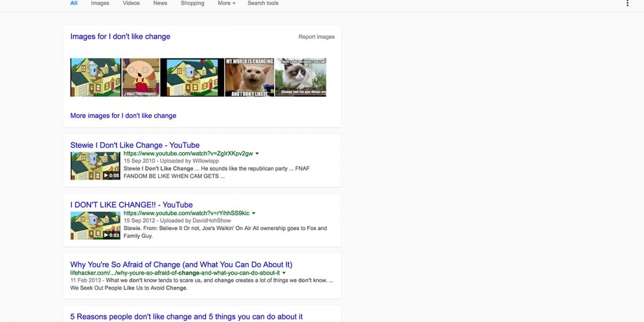Viewport: 644px width, 322px height.
Task: Open the My World Is Changing cat meme
Action: (250, 77)
